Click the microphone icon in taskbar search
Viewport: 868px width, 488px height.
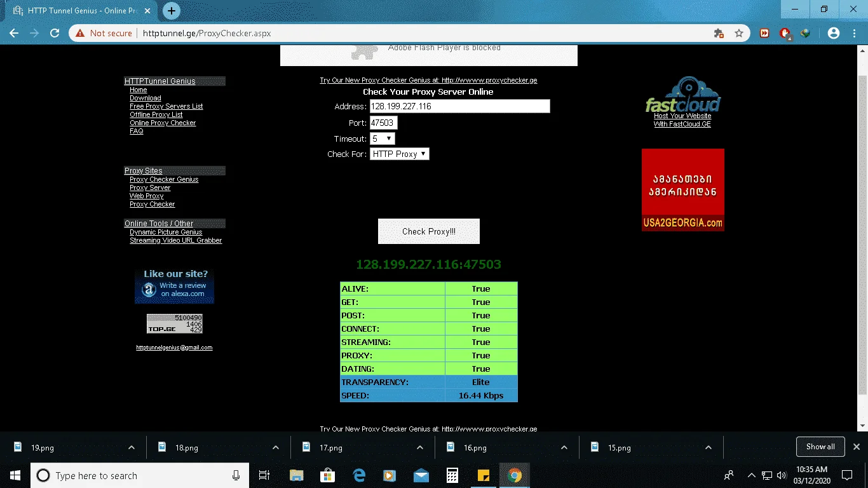[x=236, y=475]
